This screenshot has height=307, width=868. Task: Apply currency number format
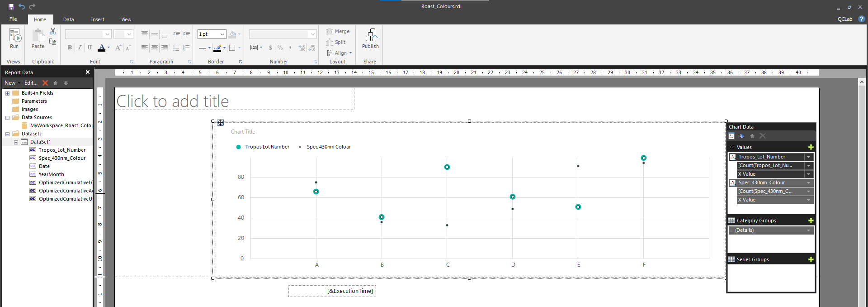coord(270,48)
